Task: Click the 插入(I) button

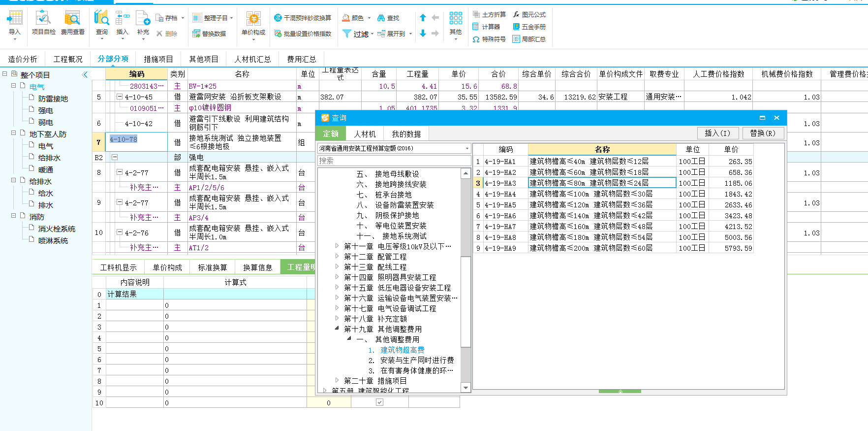Action: click(x=717, y=133)
